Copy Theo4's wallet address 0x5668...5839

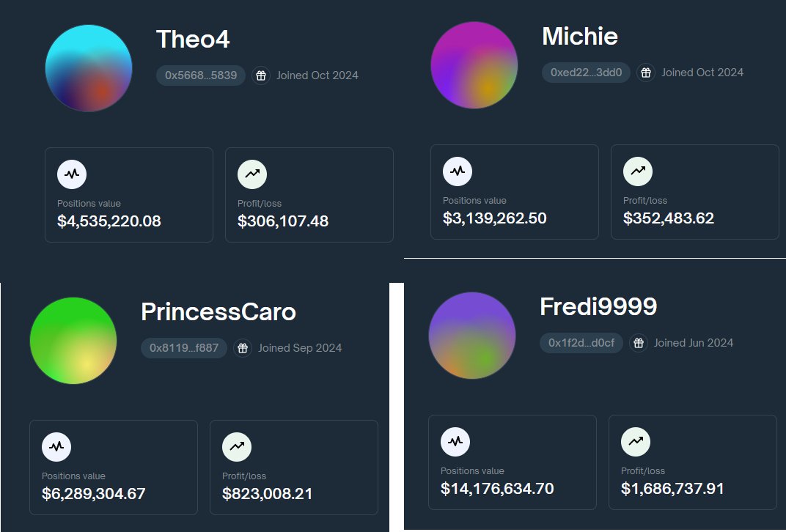coord(200,75)
